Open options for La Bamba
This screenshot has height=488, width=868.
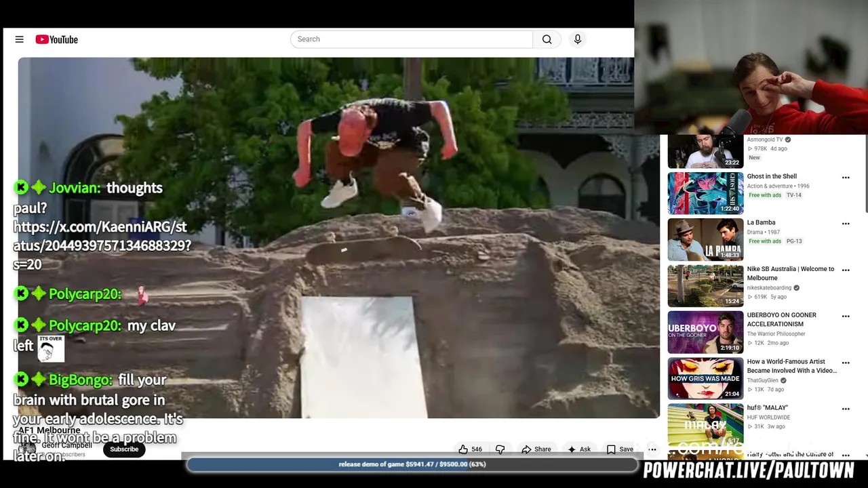point(846,224)
